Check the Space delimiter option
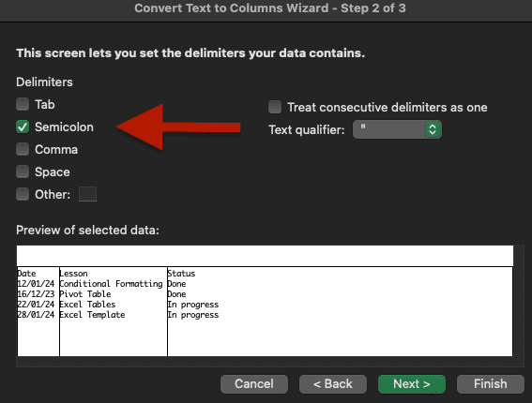This screenshot has height=403, width=532. pyautogui.click(x=23, y=172)
